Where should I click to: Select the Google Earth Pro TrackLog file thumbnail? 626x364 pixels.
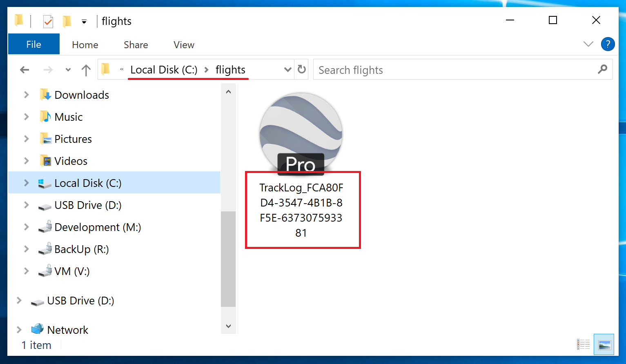click(301, 134)
